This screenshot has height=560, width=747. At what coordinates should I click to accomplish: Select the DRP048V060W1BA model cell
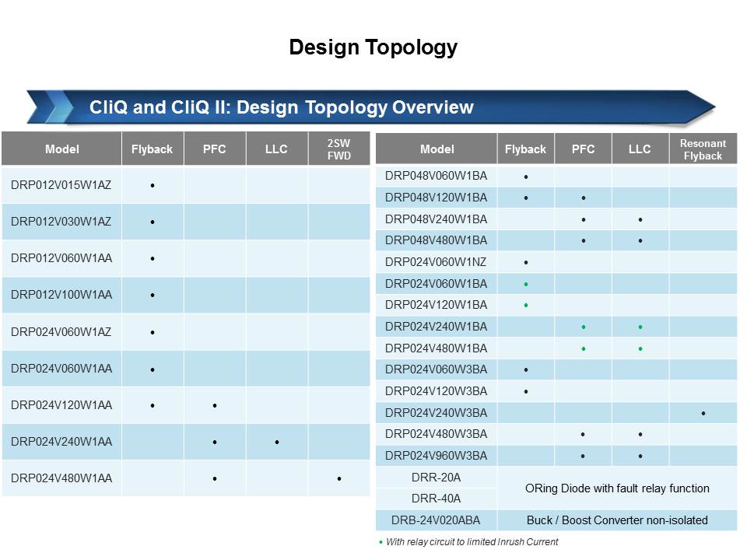tap(436, 176)
